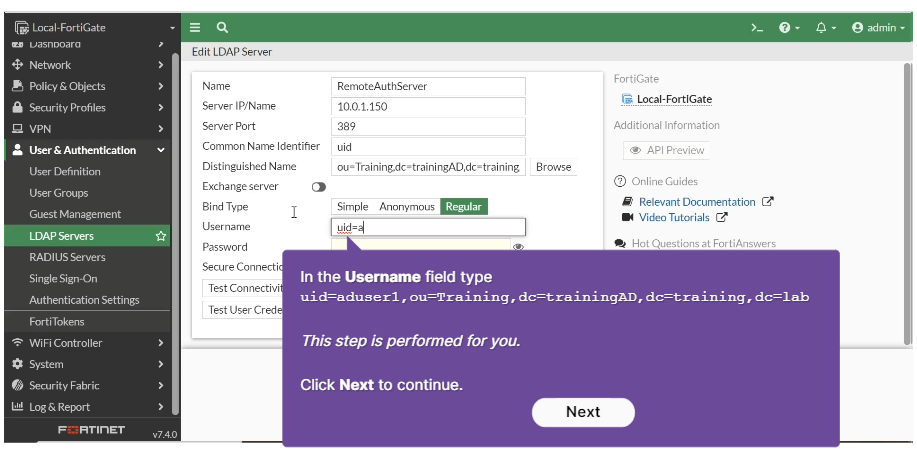This screenshot has height=458, width=917.
Task: Select Regular bind type
Action: point(464,206)
